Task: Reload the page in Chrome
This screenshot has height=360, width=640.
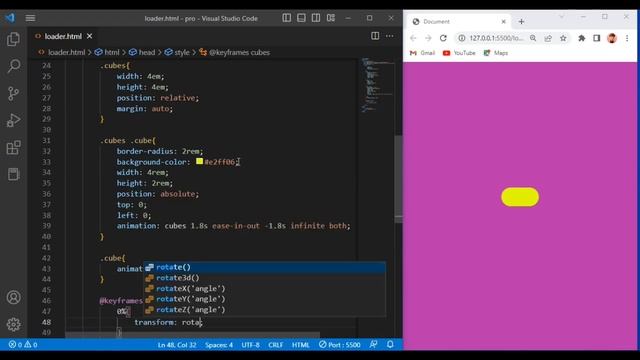Action: tap(443, 38)
